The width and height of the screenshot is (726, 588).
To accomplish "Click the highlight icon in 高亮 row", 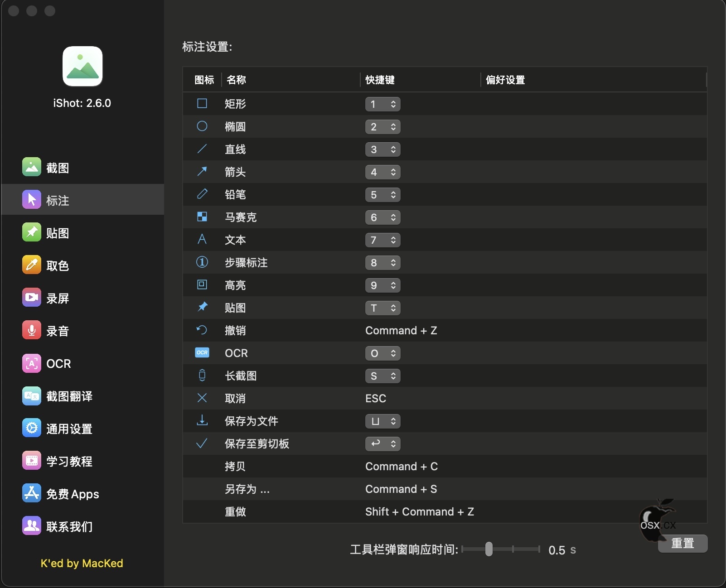I will [x=202, y=285].
